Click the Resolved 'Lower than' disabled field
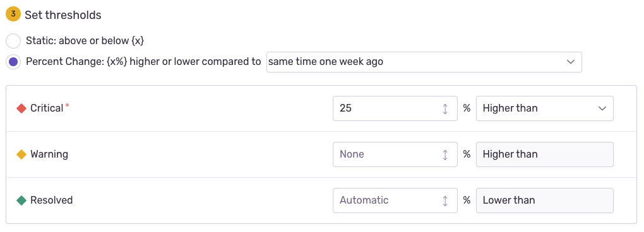The width and height of the screenshot is (644, 232). click(545, 200)
